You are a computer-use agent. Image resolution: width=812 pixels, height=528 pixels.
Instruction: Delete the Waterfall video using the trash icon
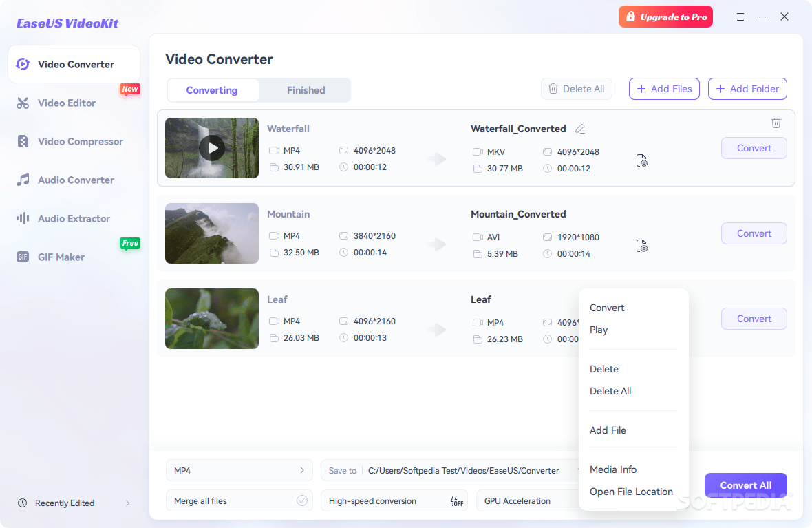point(776,123)
